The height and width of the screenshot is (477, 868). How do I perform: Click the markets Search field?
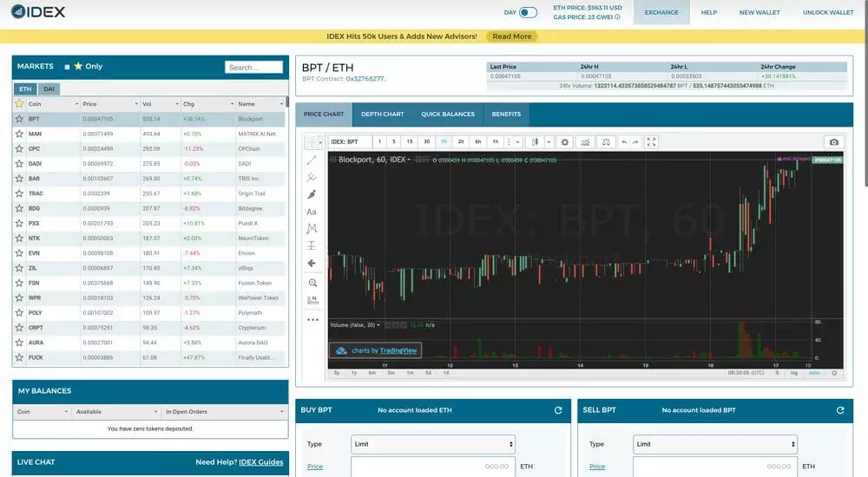[253, 67]
